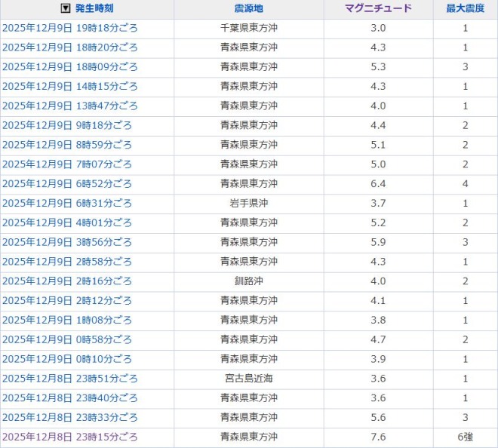Screen dimensions: 498x448
Task: Click the sort arrow icon beside 発生時刻
Action: coord(66,9)
